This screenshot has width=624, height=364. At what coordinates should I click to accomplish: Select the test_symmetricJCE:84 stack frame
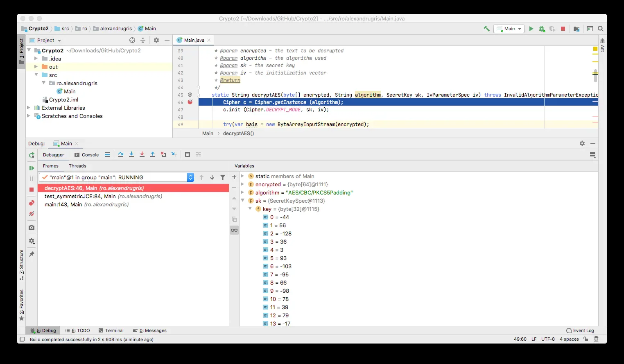tap(133, 196)
